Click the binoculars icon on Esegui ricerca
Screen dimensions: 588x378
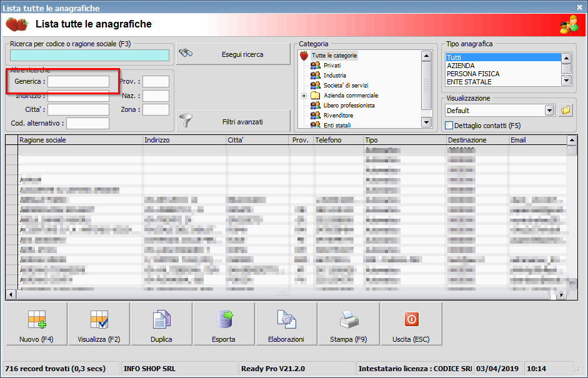coord(186,54)
